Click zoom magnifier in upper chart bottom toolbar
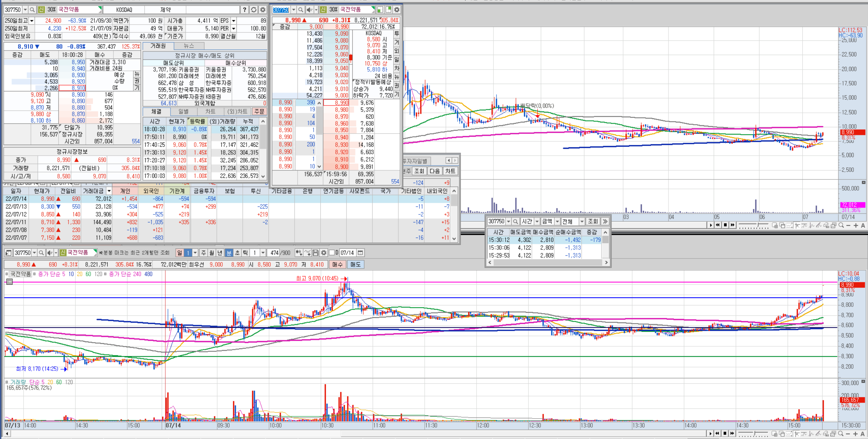 [x=841, y=225]
